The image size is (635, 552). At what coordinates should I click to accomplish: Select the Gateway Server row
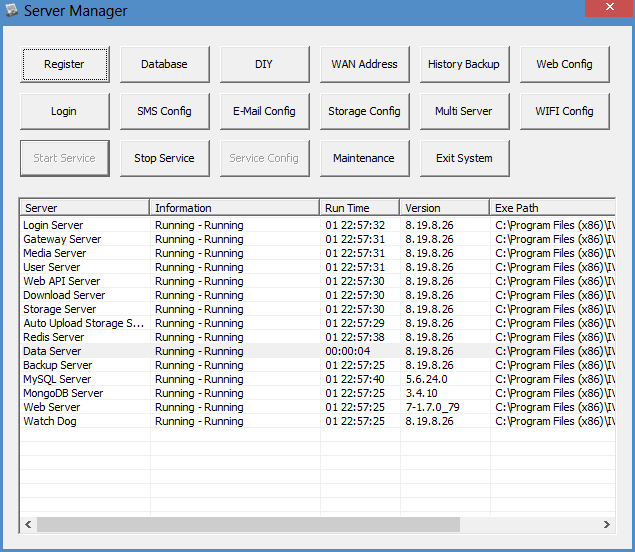(x=318, y=239)
